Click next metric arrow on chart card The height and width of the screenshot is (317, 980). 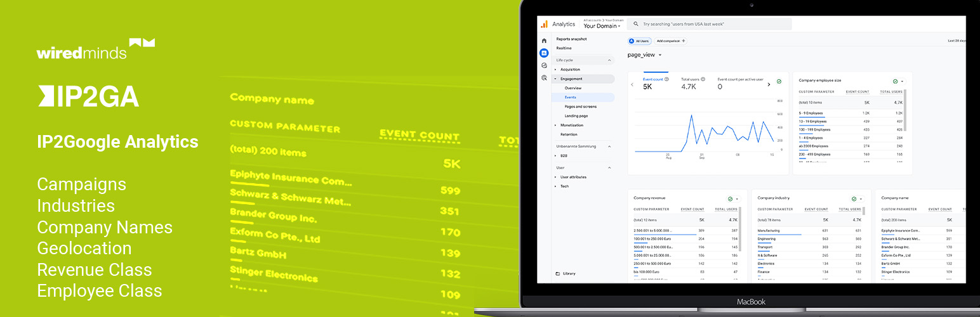(x=769, y=84)
